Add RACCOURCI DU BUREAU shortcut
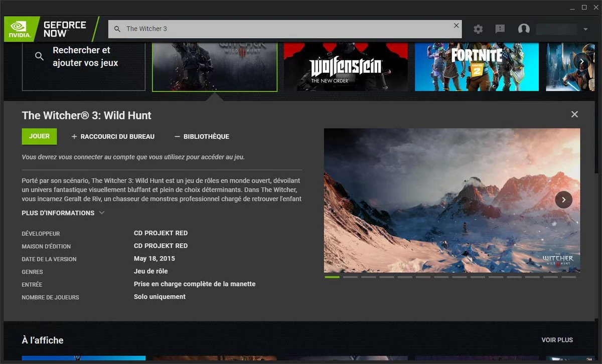 [x=113, y=136]
